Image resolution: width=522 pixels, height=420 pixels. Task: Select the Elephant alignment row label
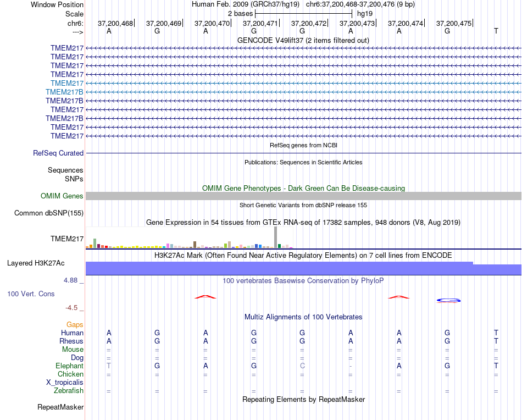point(69,366)
